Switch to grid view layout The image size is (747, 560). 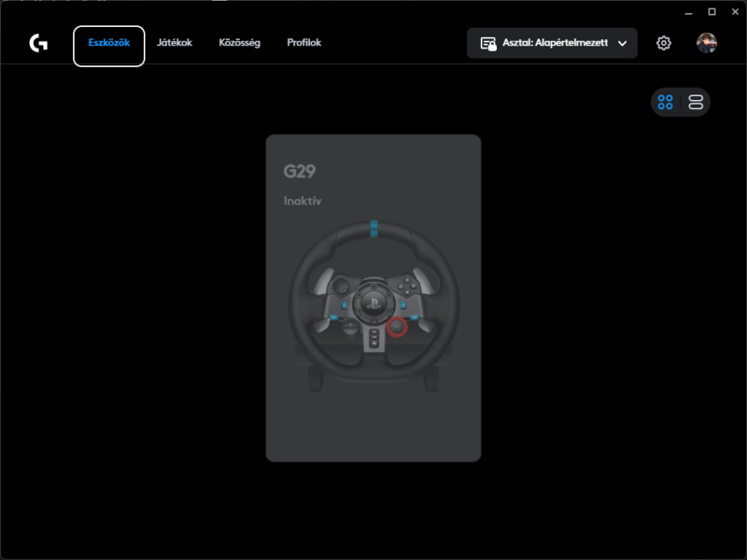665,102
